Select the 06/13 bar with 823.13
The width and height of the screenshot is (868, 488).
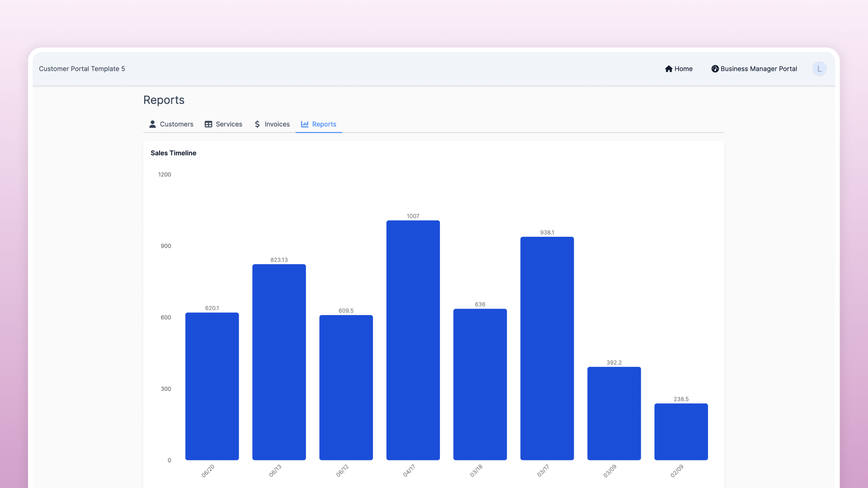point(279,361)
